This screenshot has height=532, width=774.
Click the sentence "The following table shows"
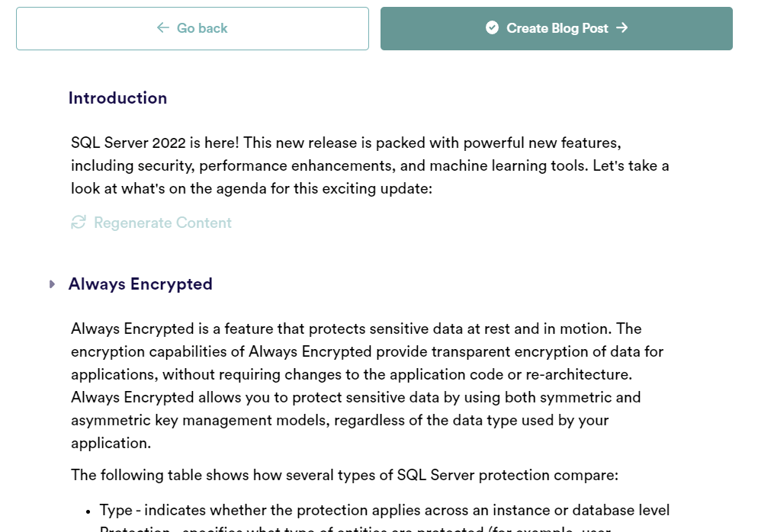344,475
